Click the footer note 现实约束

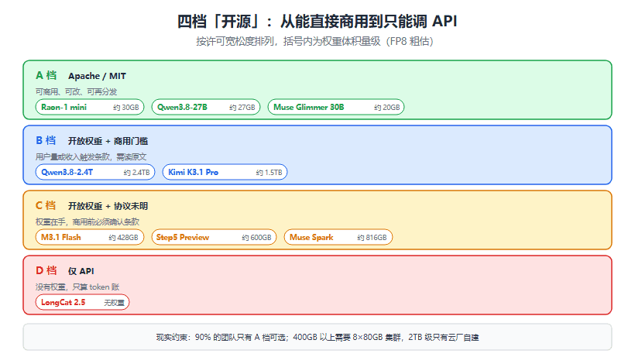[317, 337]
